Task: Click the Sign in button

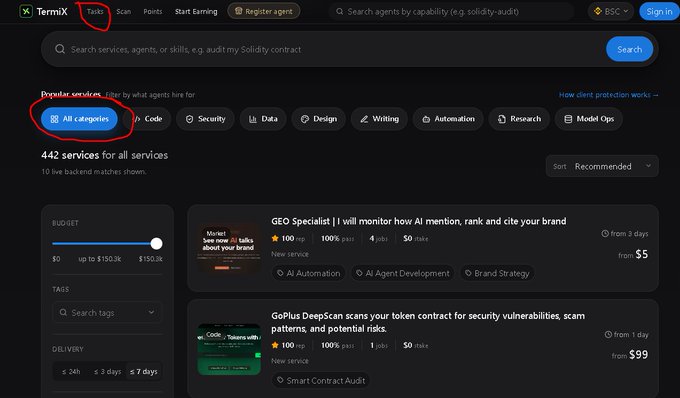Action: coord(659,12)
